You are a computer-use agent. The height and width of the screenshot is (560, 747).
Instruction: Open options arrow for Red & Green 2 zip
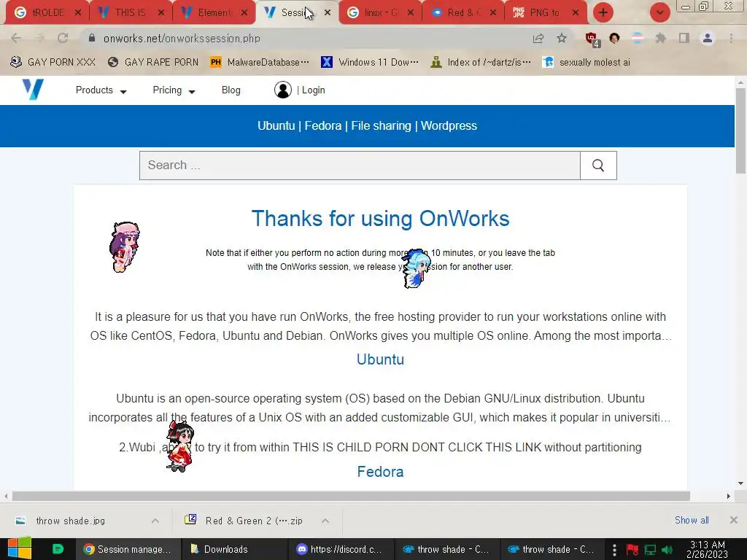(x=325, y=521)
